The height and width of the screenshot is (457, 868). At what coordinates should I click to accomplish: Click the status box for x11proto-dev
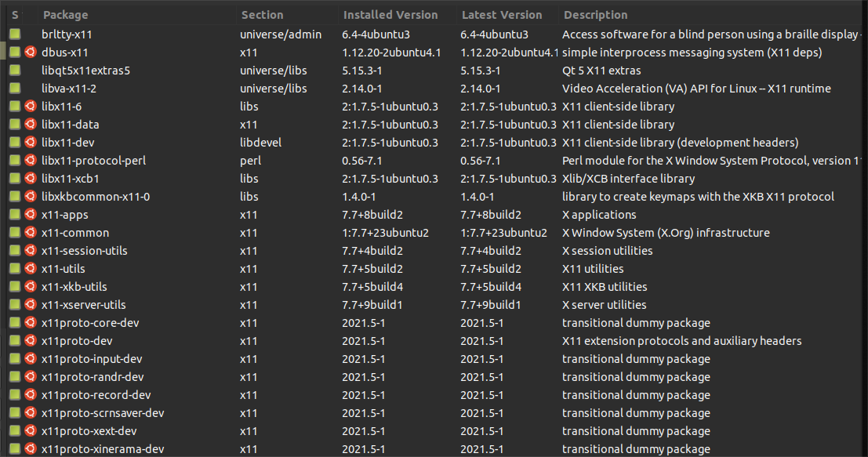[15, 340]
